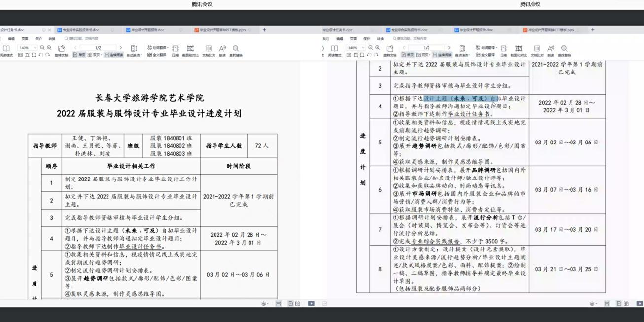
Task: Click rotate-right arrow in left window
Action: pos(47,55)
